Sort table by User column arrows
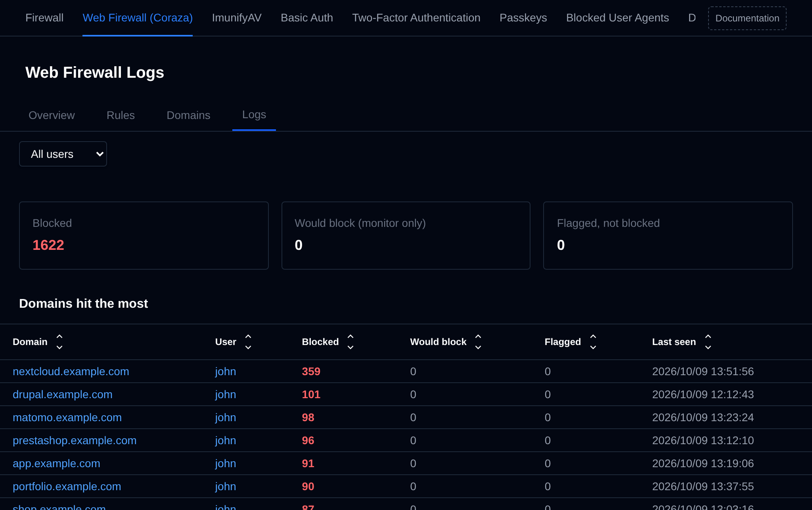The height and width of the screenshot is (510, 812). point(248,342)
